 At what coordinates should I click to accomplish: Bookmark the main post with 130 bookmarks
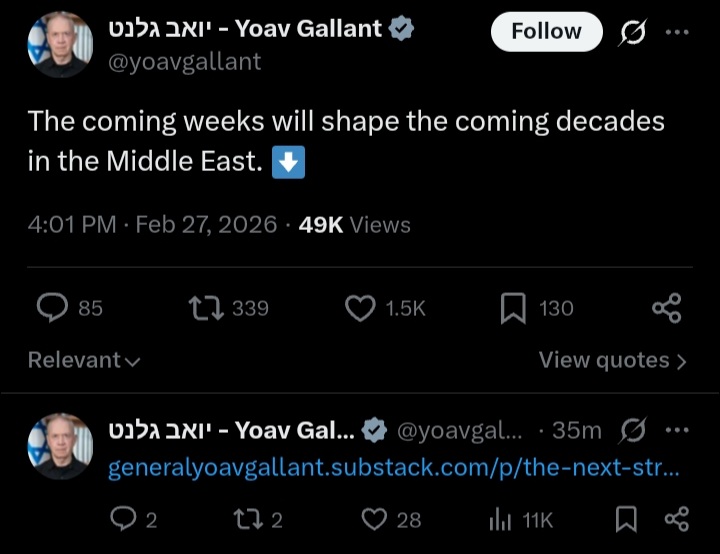pyautogui.click(x=513, y=308)
